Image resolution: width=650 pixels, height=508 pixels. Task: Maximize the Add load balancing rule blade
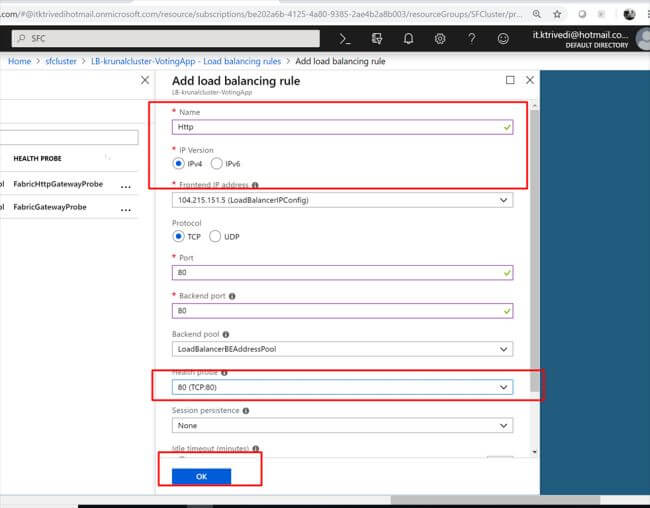pyautogui.click(x=510, y=80)
